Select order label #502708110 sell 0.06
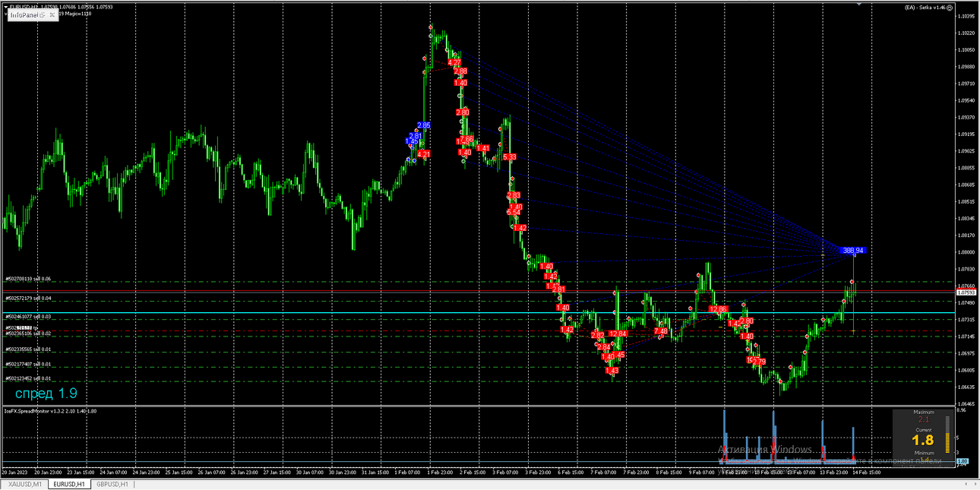This screenshot has height=490, width=980. tap(28, 279)
